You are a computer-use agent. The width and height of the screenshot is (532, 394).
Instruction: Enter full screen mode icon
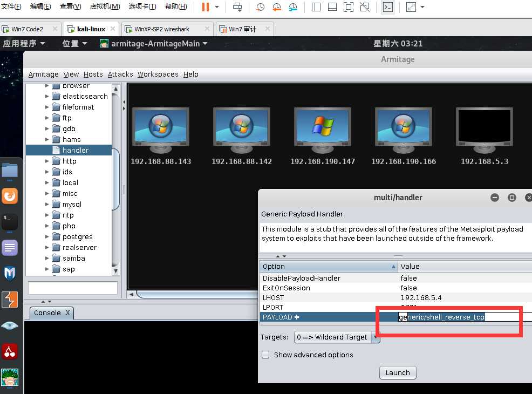349,7
